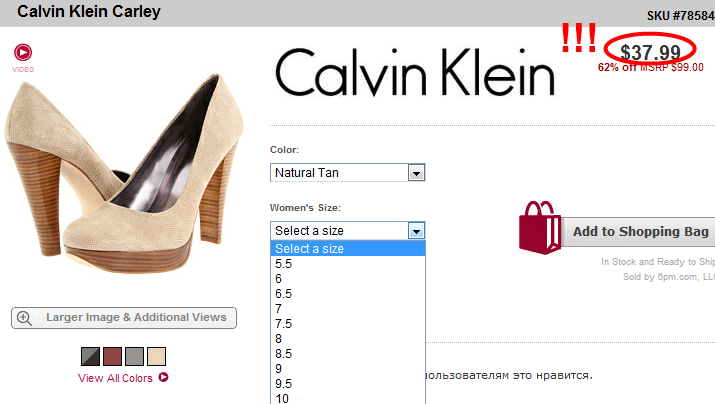Viewport: 715px width, 404px height.
Task: Select size 6 from list
Action: pos(348,279)
